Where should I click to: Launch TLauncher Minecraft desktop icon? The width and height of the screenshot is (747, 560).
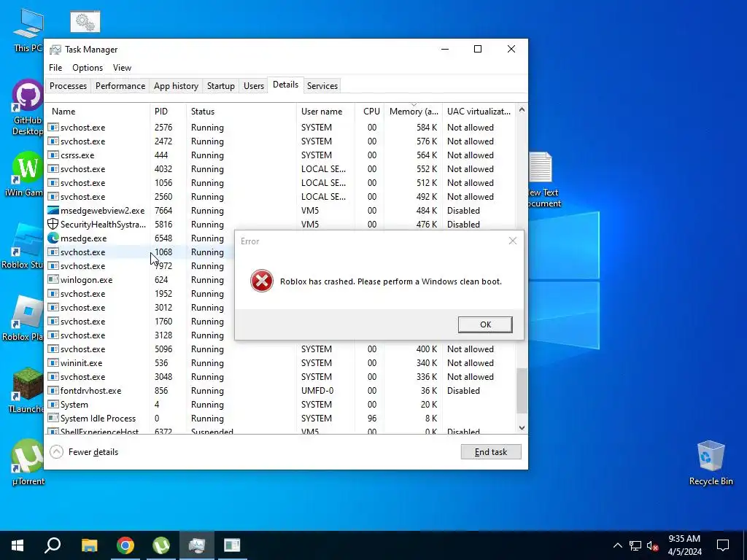pos(27,389)
